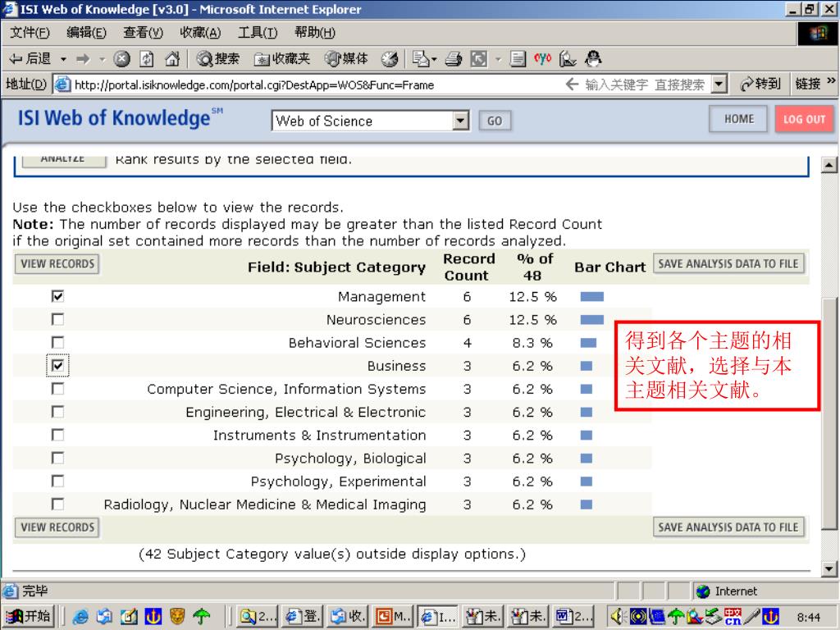The width and height of the screenshot is (840, 630).
Task: Open the browsing history icon
Action: pos(390,58)
